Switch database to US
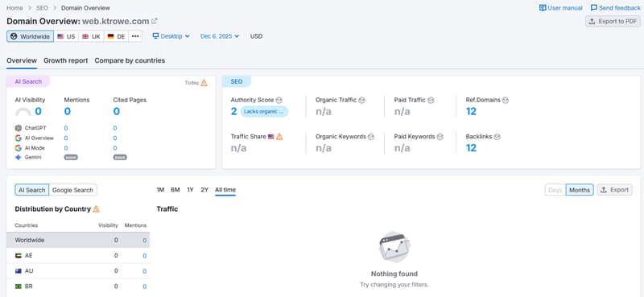This screenshot has height=297, width=644. tap(66, 36)
